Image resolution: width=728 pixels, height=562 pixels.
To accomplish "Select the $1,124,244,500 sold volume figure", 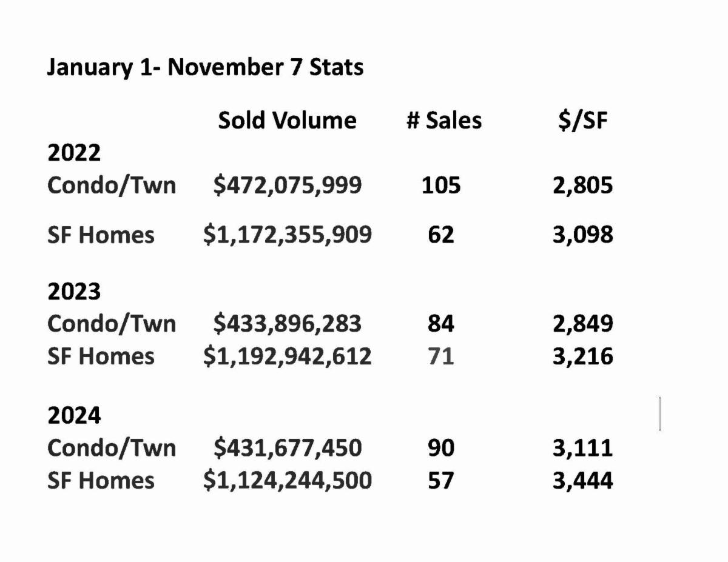I will pyautogui.click(x=287, y=480).
